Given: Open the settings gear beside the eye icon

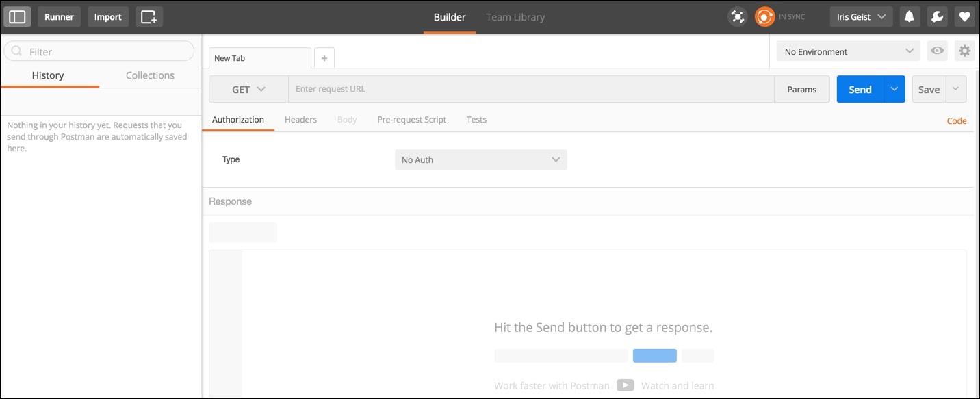Looking at the screenshot, I should point(964,51).
